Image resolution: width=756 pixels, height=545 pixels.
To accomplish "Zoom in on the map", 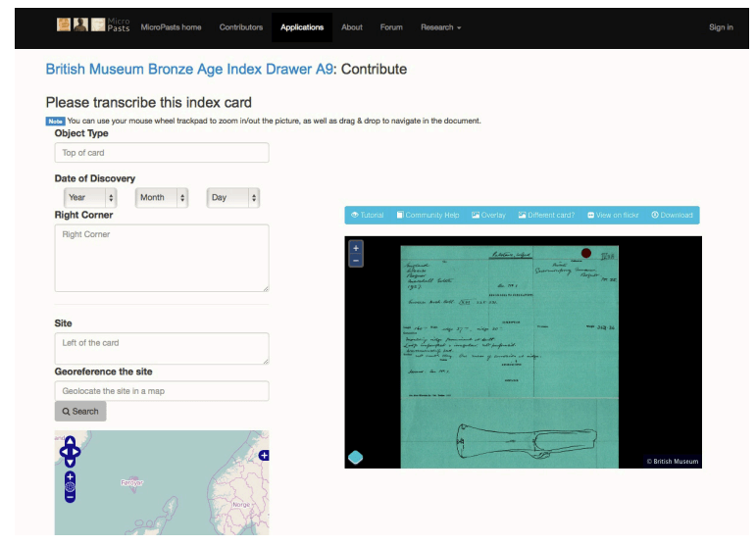I will (70, 476).
